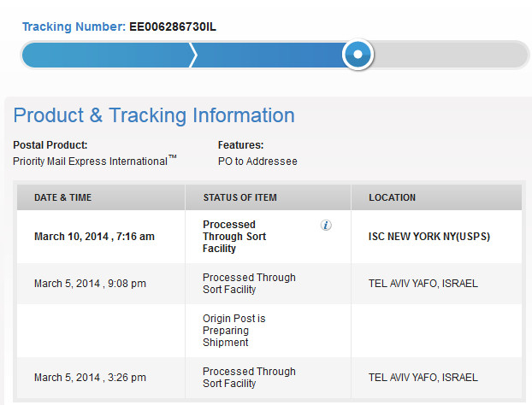Click the LOCATION column header
Image resolution: width=532 pixels, height=405 pixels.
coord(392,197)
